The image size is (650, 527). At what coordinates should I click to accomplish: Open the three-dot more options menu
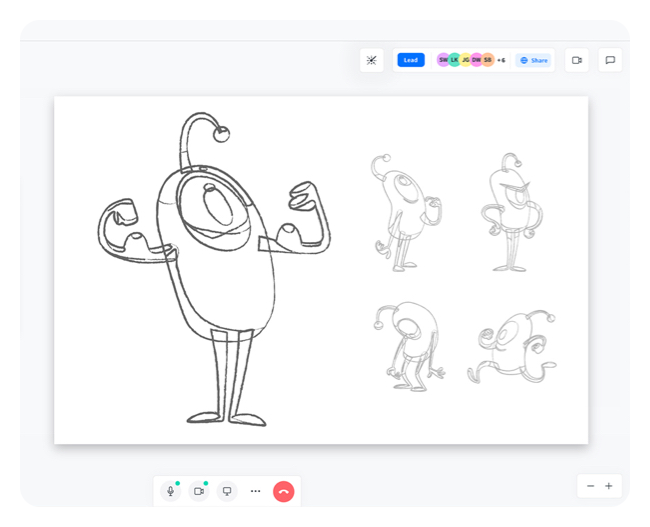pyautogui.click(x=255, y=491)
